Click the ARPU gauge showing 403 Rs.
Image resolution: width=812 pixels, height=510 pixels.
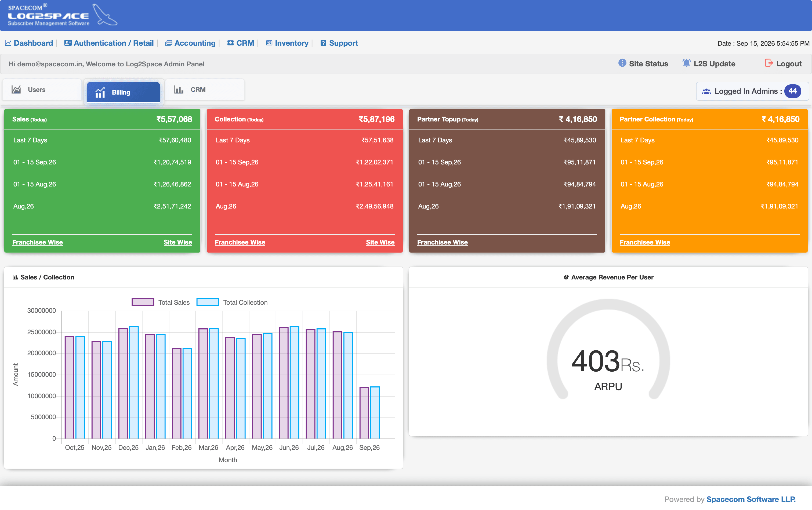tap(608, 349)
